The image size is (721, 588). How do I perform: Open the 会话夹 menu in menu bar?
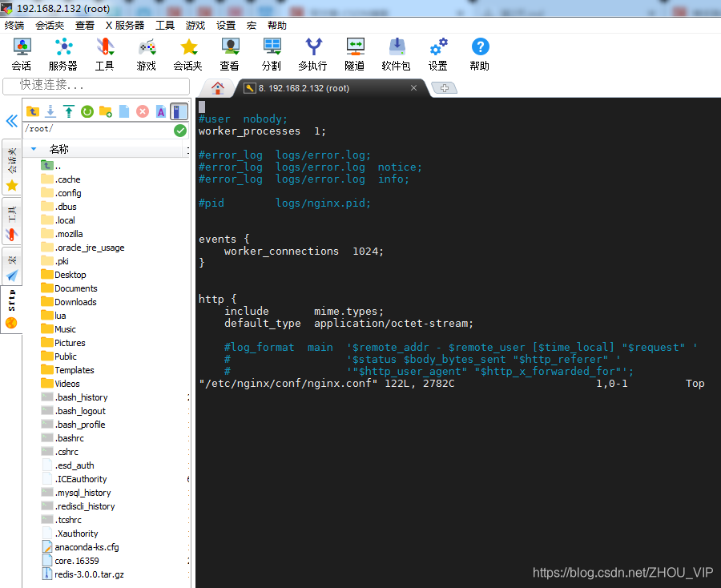click(x=50, y=26)
